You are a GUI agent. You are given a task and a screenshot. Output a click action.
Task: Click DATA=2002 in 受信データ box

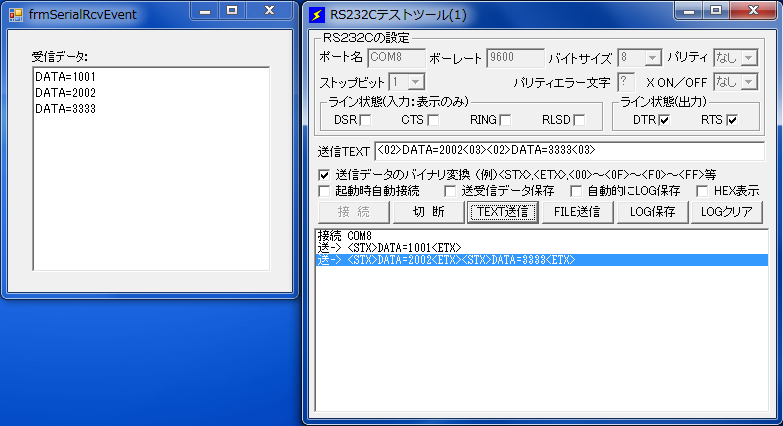[x=65, y=93]
